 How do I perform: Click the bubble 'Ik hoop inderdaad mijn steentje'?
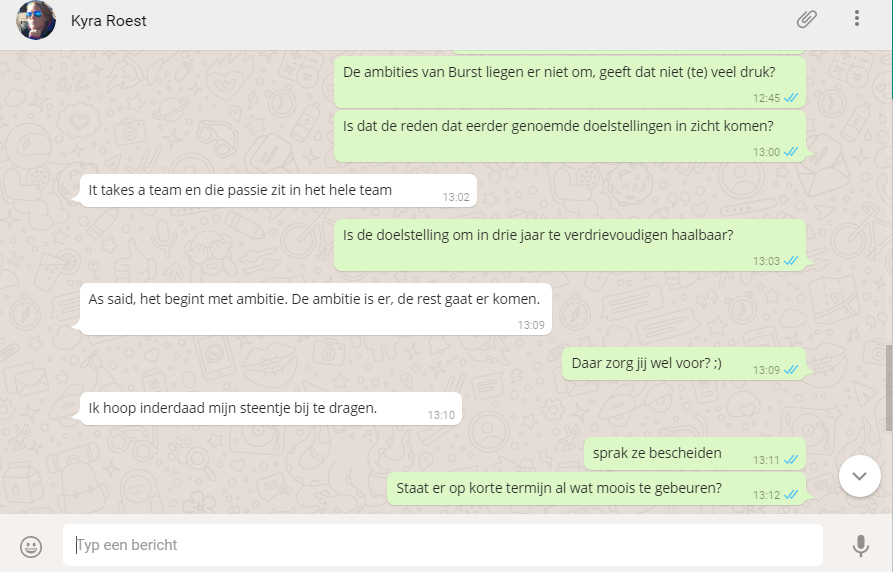[271, 408]
